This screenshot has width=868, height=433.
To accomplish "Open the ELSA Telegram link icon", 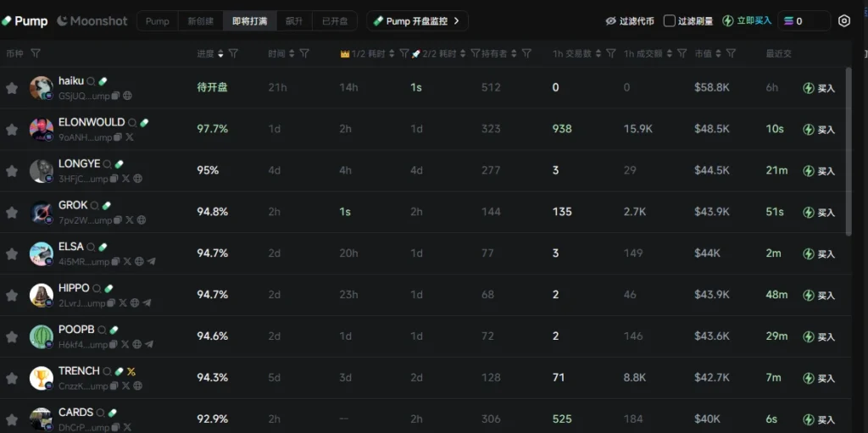I will coord(151,262).
